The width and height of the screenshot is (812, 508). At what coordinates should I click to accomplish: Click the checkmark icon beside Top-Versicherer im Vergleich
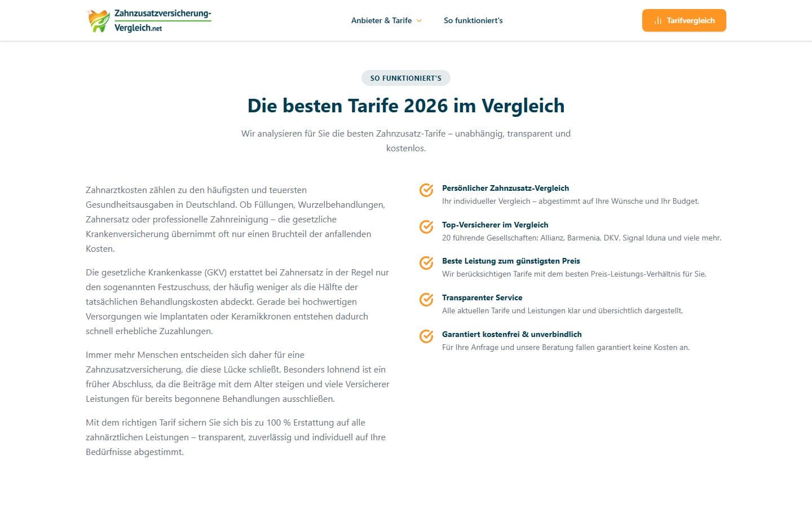click(426, 226)
